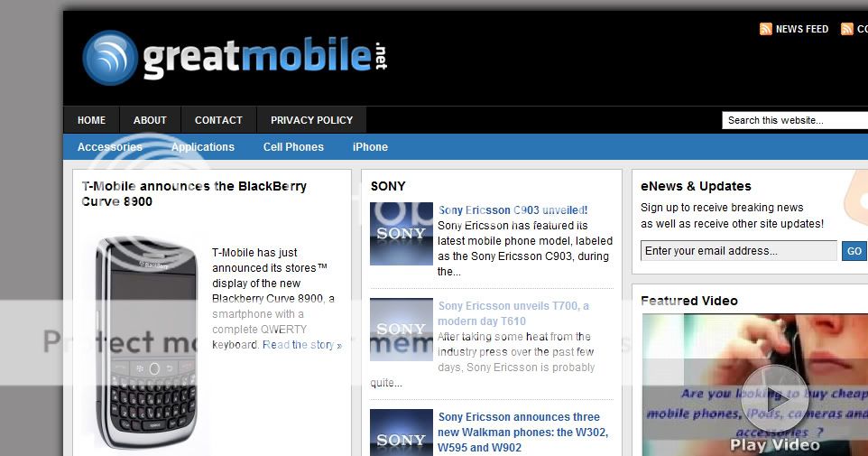Screen dimensions: 868x456
Task: Click the greatmobile.net site title text
Action: tap(265, 57)
